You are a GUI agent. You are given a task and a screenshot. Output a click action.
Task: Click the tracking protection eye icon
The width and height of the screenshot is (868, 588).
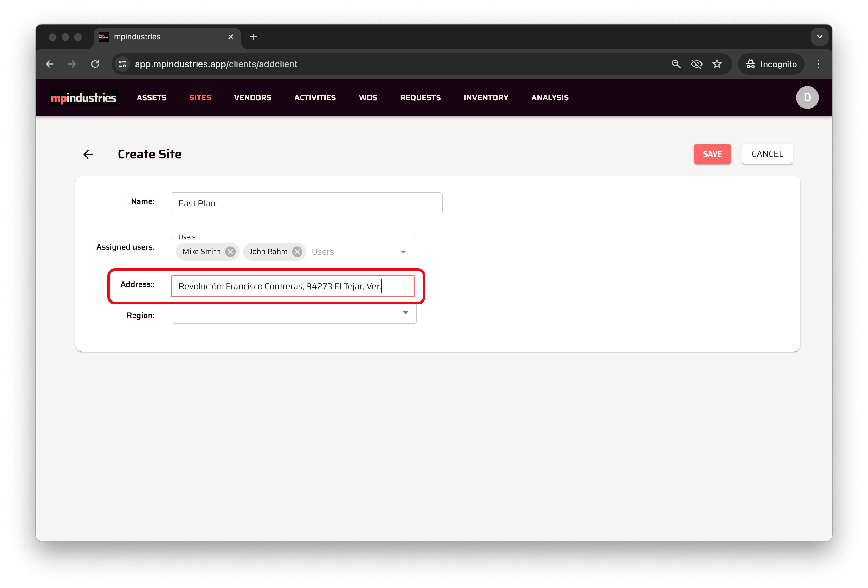point(696,64)
